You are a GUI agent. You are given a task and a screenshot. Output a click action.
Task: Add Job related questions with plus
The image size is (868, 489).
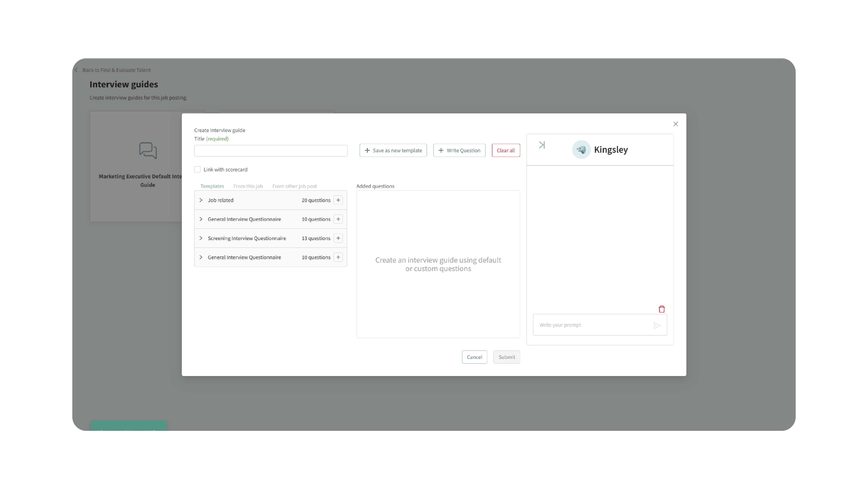pos(338,200)
